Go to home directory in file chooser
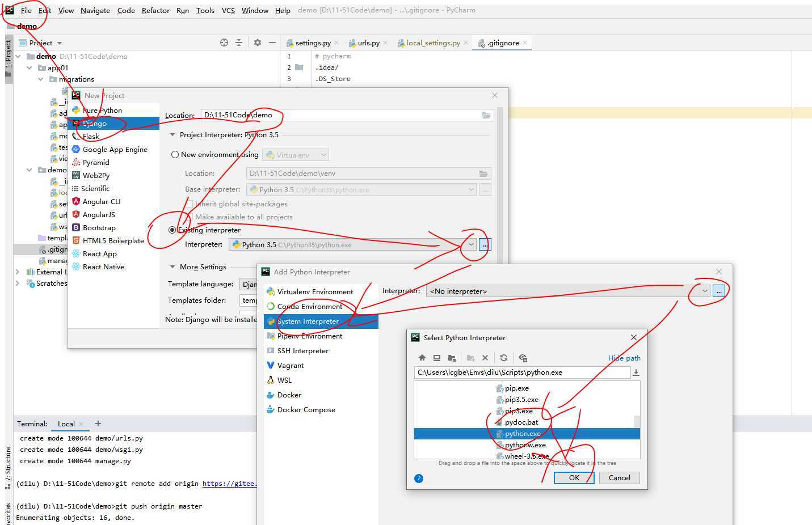The image size is (812, 525). click(422, 358)
